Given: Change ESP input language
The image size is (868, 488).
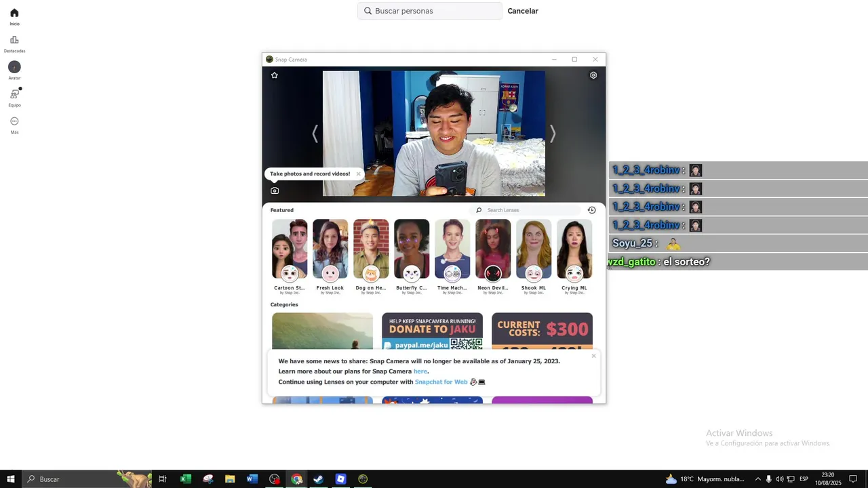Looking at the screenshot, I should pyautogui.click(x=804, y=479).
